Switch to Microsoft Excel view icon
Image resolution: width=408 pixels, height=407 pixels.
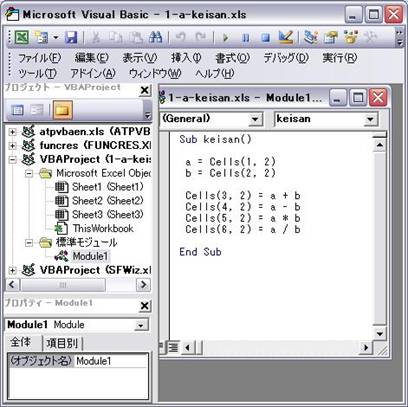point(22,37)
